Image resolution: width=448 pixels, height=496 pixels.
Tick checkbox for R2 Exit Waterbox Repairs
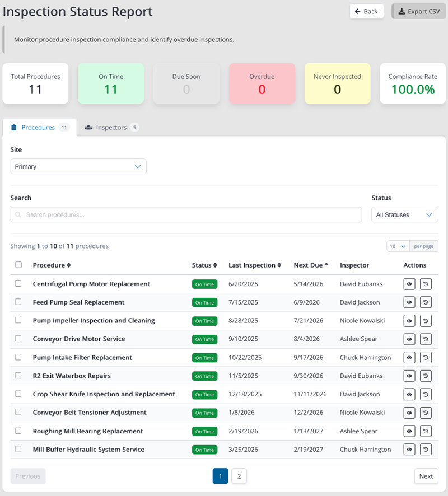click(x=18, y=376)
